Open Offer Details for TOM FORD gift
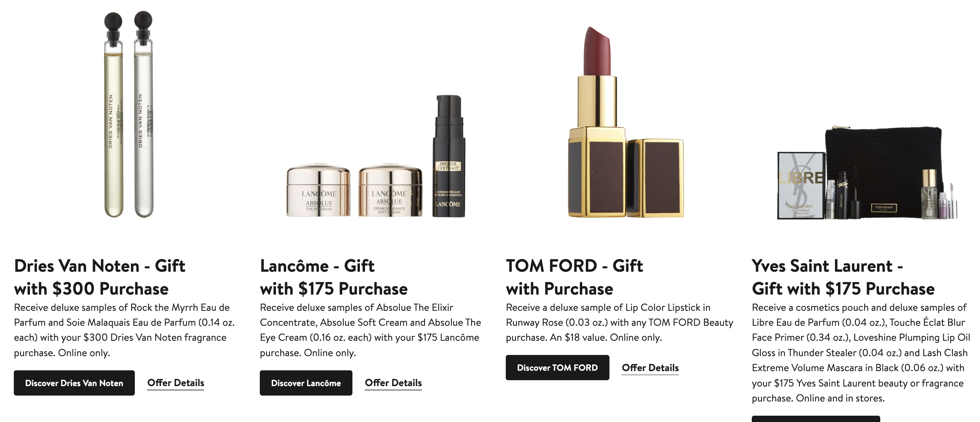 [650, 368]
